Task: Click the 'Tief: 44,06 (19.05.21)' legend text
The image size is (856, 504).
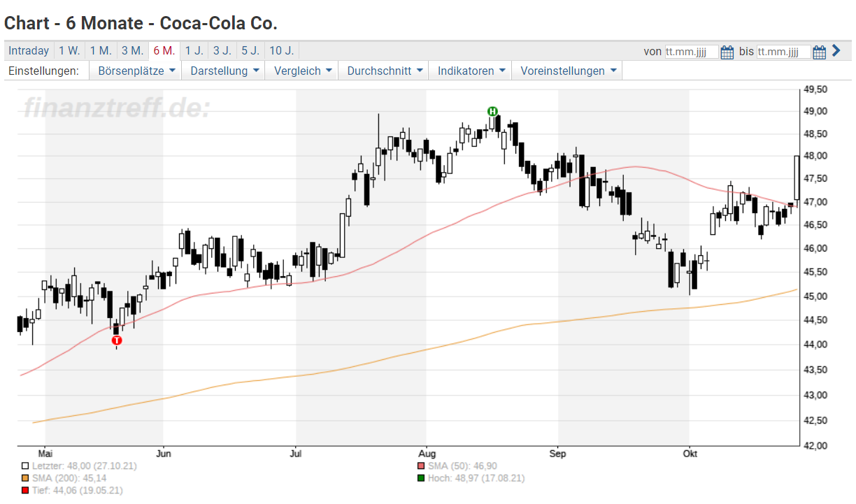Action: tap(78, 491)
